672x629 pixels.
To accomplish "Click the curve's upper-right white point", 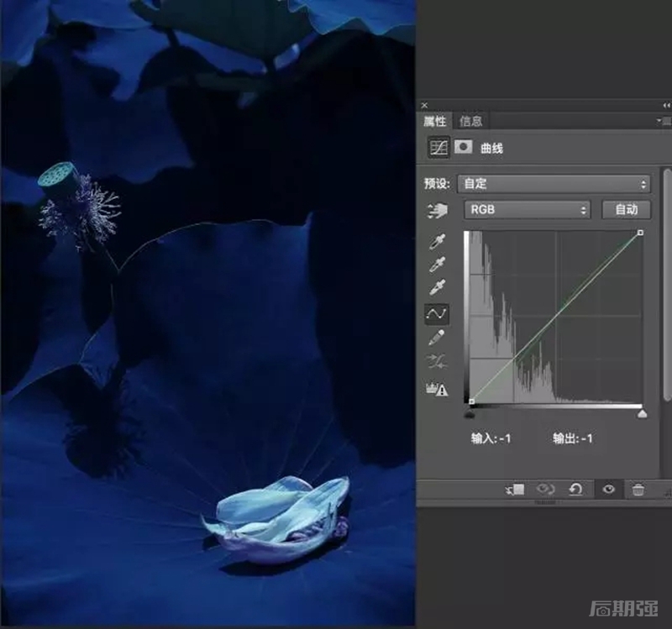I will click(x=640, y=233).
